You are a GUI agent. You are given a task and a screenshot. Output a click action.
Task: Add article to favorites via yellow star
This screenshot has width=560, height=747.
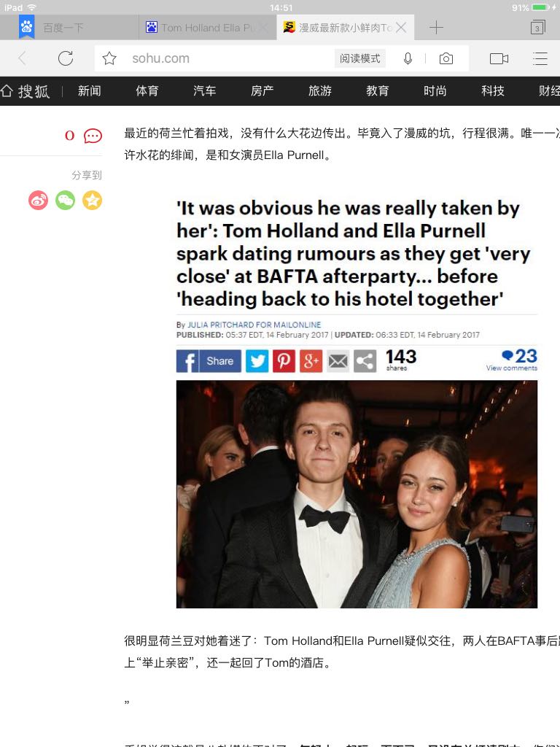click(93, 200)
